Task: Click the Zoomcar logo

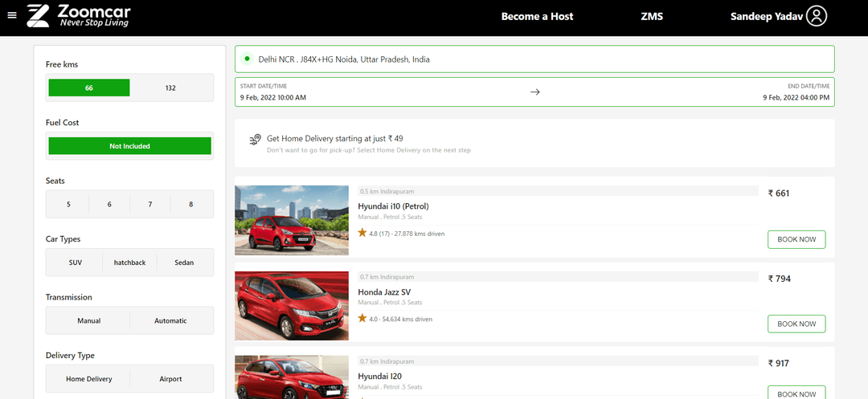Action: point(79,16)
